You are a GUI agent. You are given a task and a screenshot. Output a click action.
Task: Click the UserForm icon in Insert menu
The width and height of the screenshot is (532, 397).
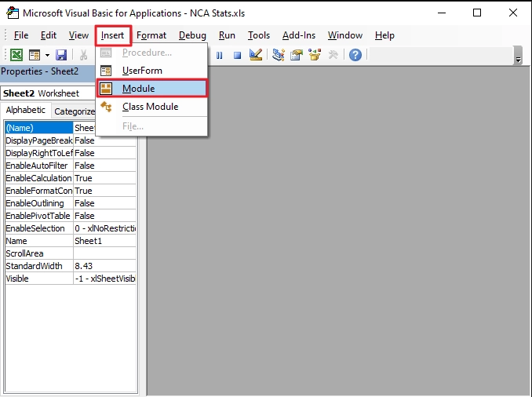(106, 71)
